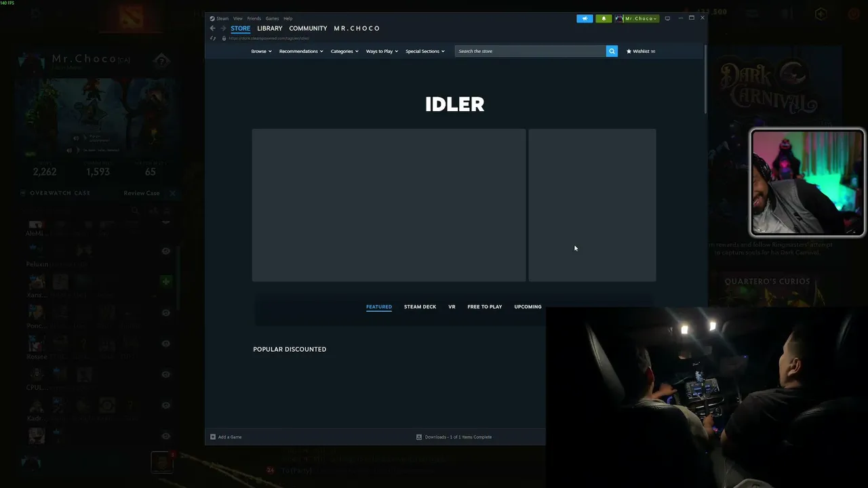This screenshot has height=488, width=868.
Task: Toggle the eye icon on the CPUL row
Action: pyautogui.click(x=165, y=374)
